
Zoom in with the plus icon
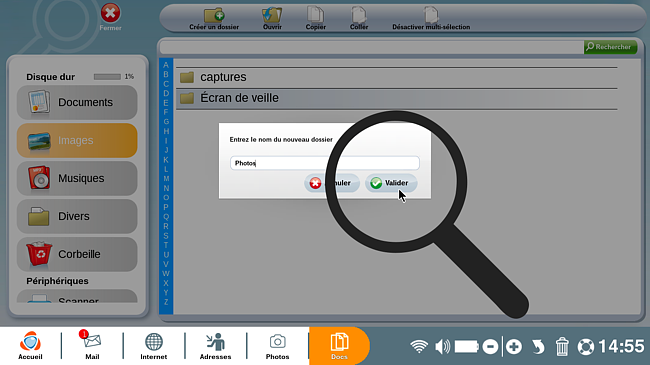(x=514, y=346)
